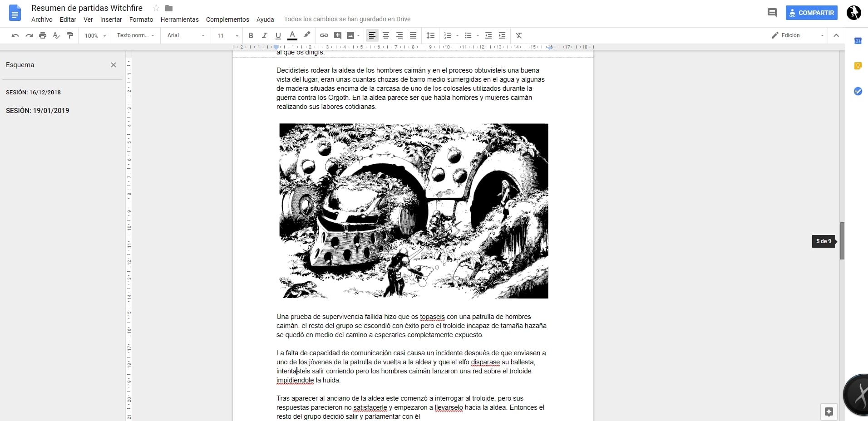
Task: Jump to SESIÓN: 19/01/2019 in the outline
Action: coord(38,111)
